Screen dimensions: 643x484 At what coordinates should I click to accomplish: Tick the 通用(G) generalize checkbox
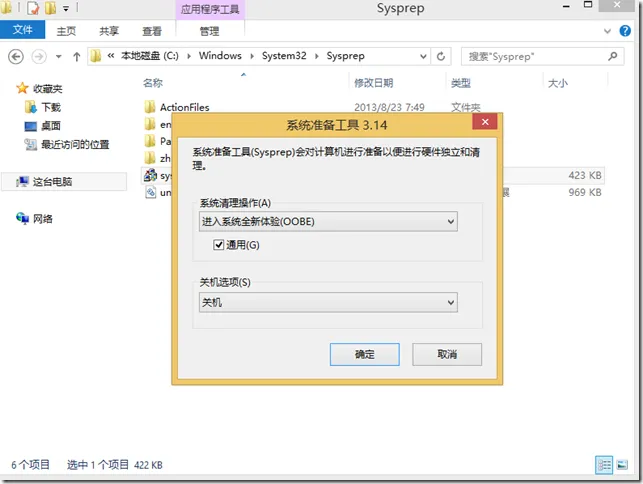click(219, 245)
